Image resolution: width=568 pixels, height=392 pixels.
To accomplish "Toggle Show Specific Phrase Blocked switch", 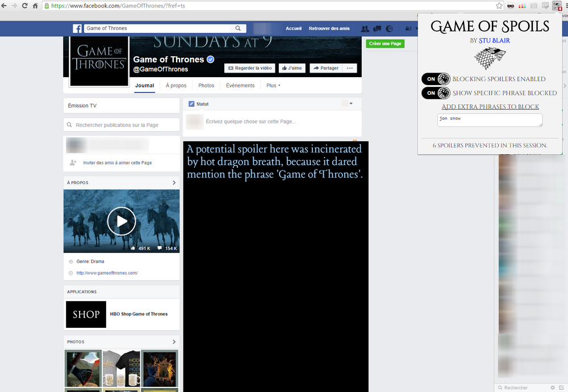I will pyautogui.click(x=436, y=93).
